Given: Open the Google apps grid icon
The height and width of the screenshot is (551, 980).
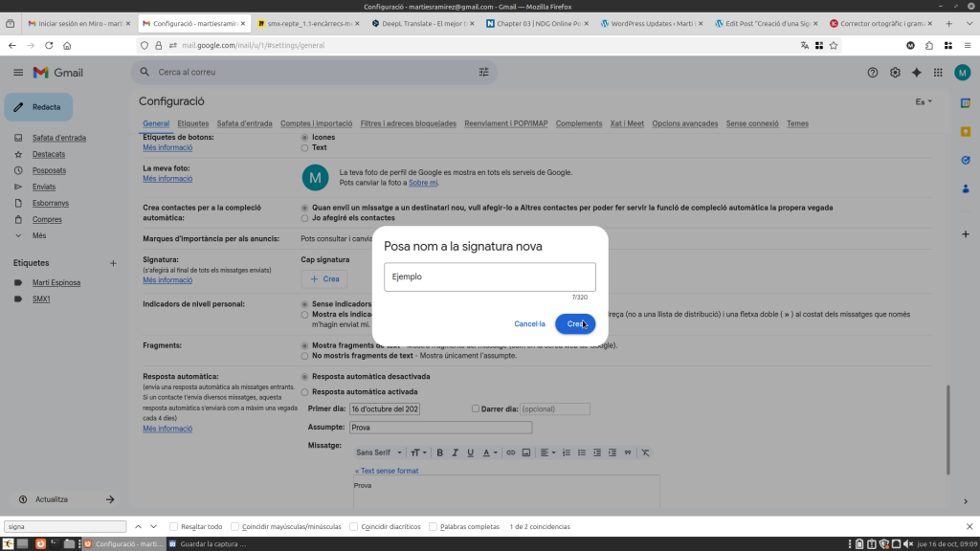Looking at the screenshot, I should pyautogui.click(x=939, y=73).
